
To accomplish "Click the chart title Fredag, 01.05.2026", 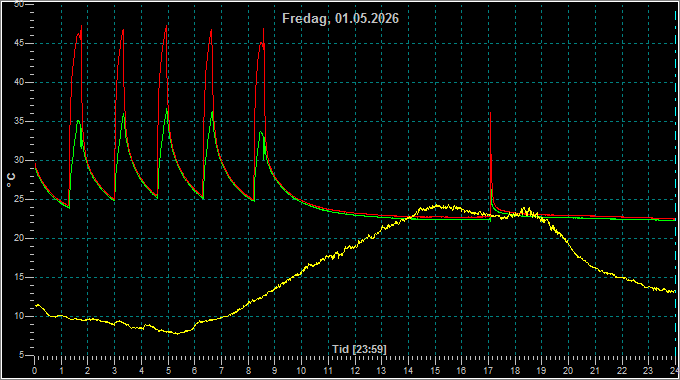I will [x=340, y=19].
